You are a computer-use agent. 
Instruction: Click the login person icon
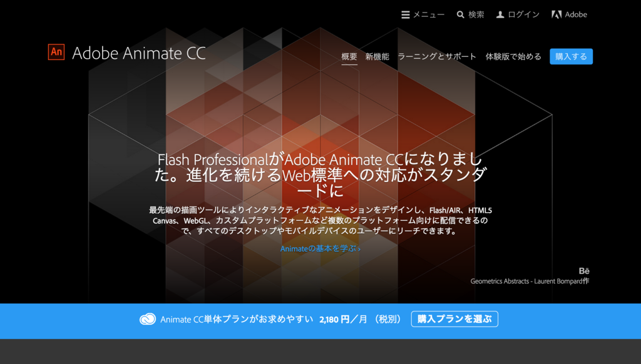pos(500,15)
